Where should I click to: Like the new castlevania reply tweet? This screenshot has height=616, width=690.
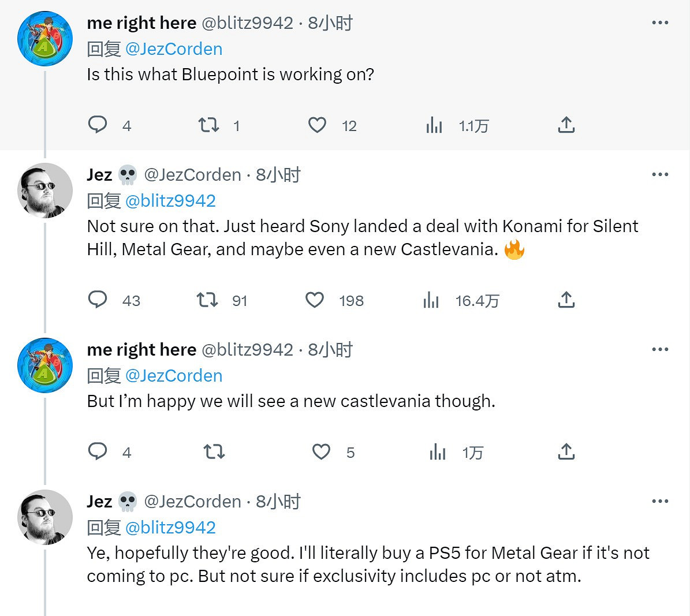tap(321, 452)
